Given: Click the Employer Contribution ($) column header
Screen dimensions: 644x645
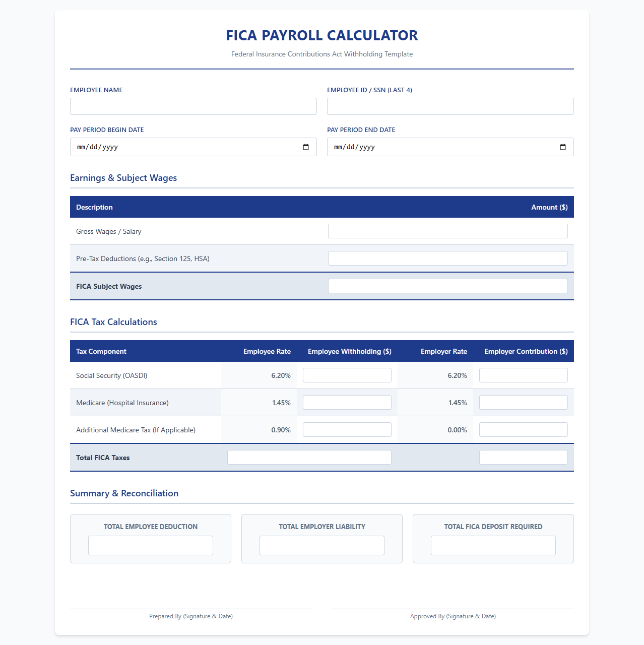Looking at the screenshot, I should coord(526,351).
